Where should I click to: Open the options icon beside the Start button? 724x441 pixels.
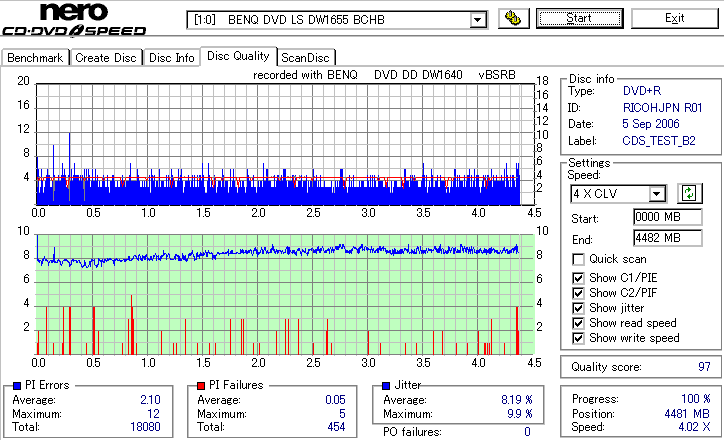(513, 18)
